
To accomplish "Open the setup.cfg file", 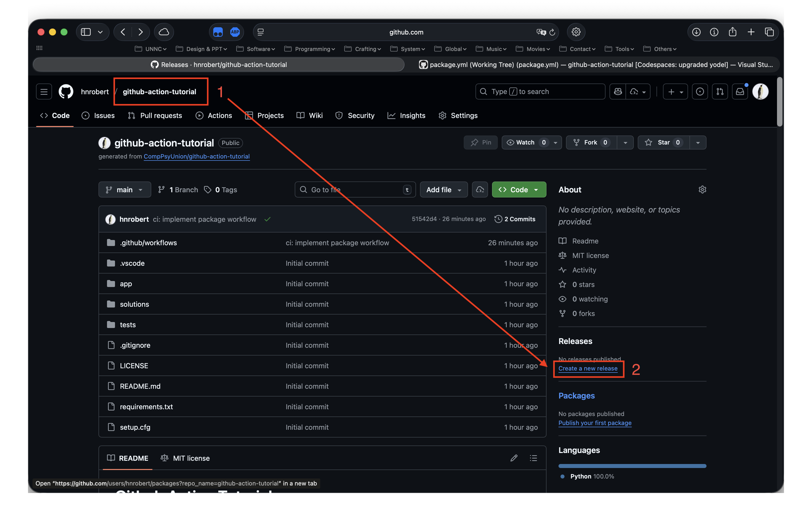I will coord(135,427).
